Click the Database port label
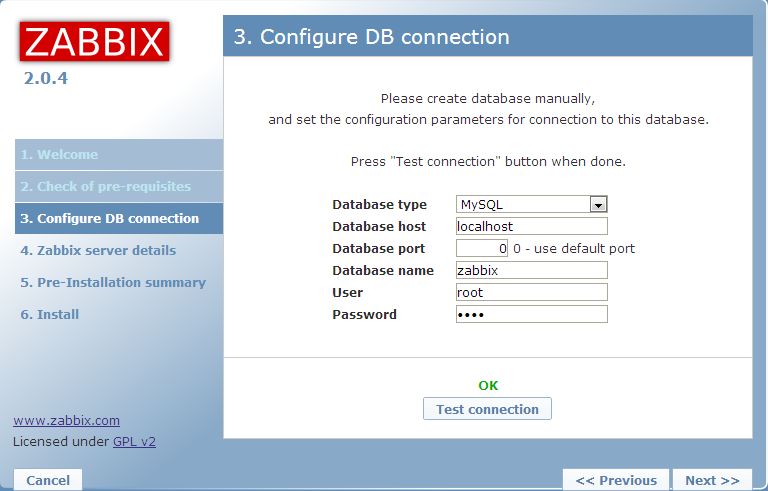Viewport: 768px width, 491px height. point(379,248)
